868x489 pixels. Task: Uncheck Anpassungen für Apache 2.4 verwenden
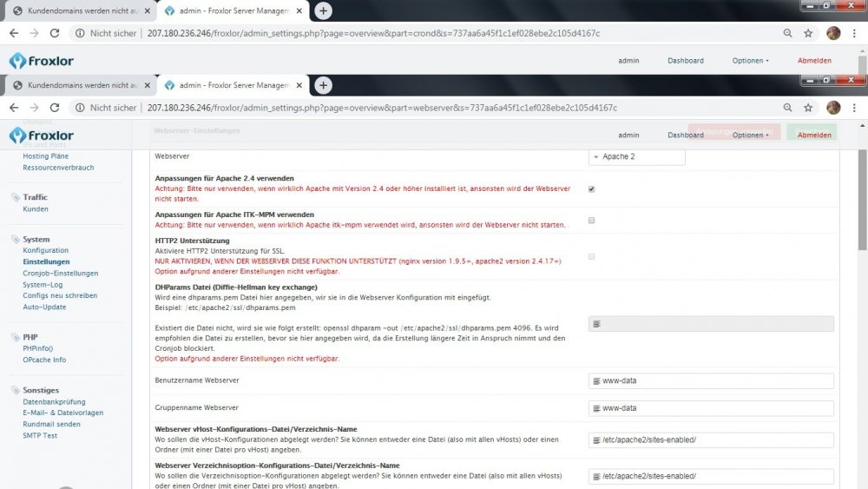click(x=591, y=188)
